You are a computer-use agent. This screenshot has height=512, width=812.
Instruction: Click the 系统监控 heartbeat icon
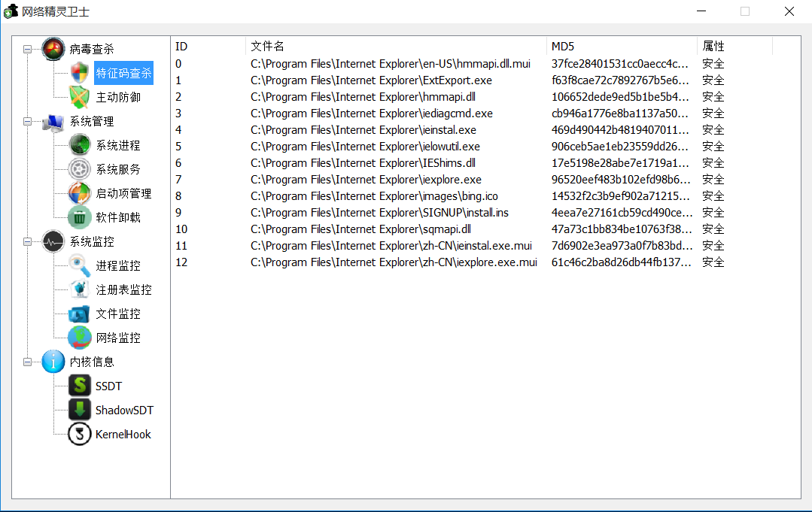pyautogui.click(x=53, y=241)
